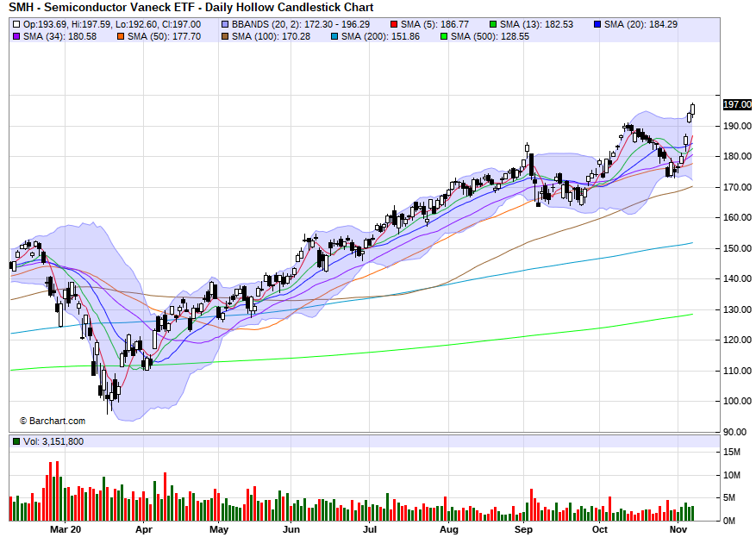Click the latest hollow candlestick near 197

pyautogui.click(x=693, y=109)
